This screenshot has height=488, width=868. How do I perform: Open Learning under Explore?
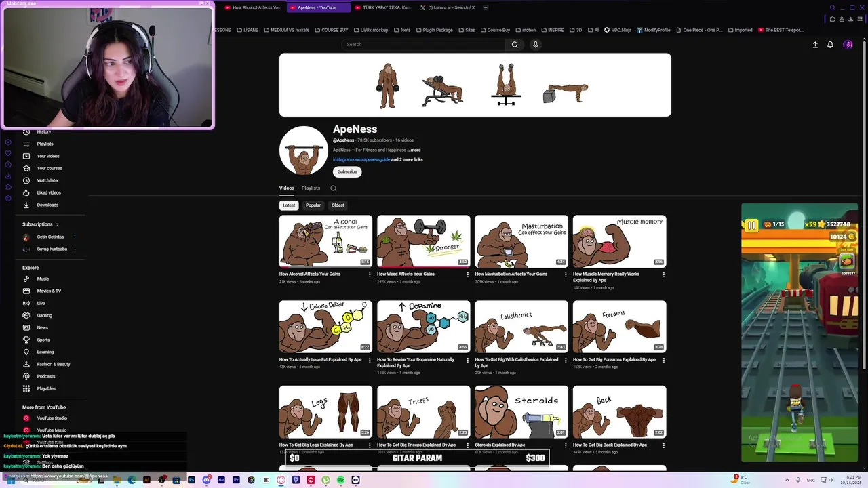(45, 352)
